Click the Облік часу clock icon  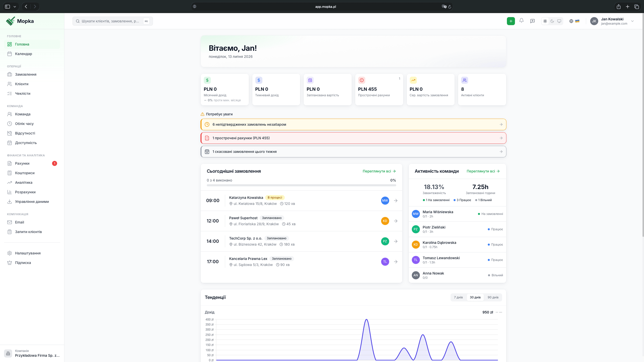10,124
